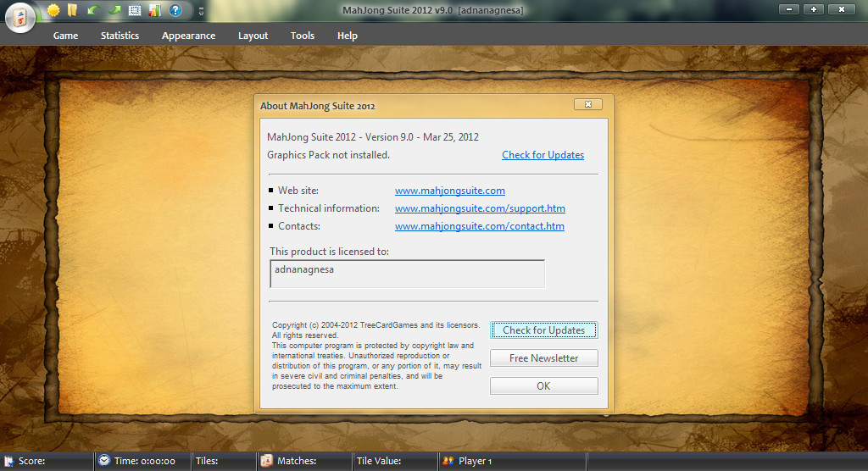868x471 pixels.
Task: Click the 'This product is licensed to:' label
Action: tap(330, 252)
